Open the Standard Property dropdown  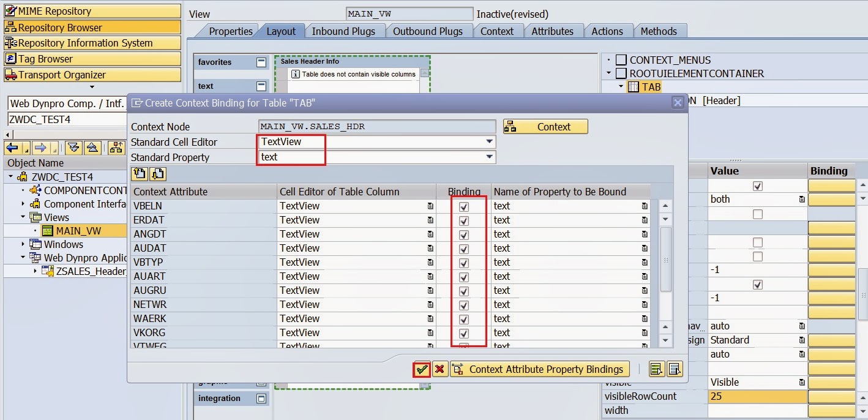(490, 157)
